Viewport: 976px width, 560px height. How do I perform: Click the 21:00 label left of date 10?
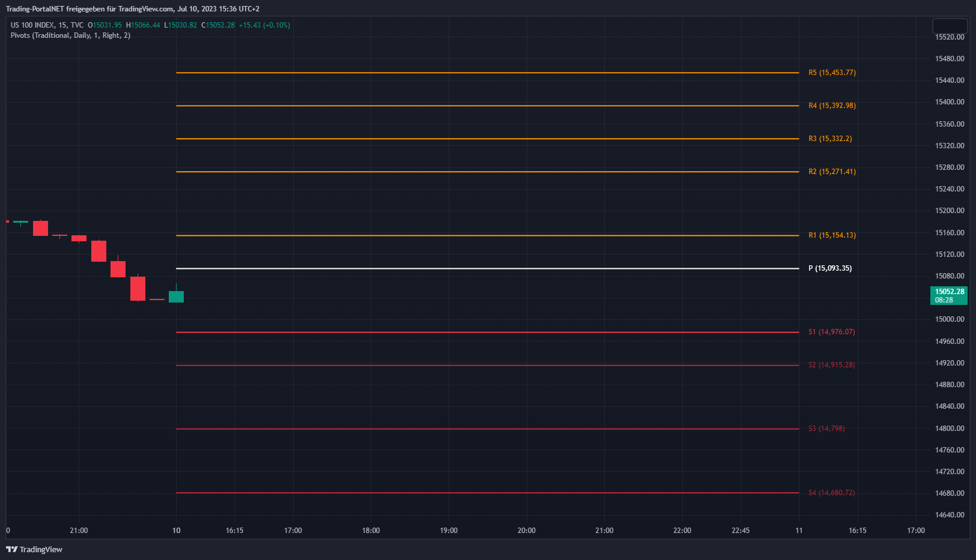pos(79,531)
